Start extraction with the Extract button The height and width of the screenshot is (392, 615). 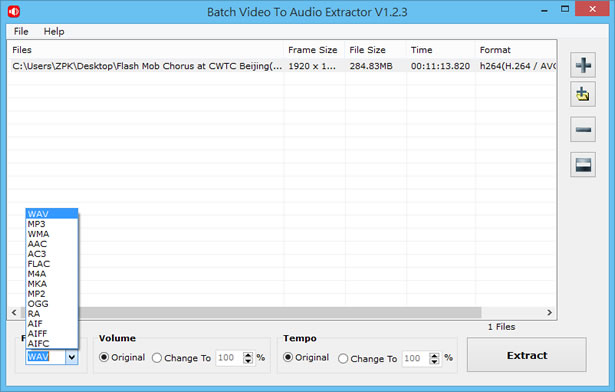click(527, 355)
